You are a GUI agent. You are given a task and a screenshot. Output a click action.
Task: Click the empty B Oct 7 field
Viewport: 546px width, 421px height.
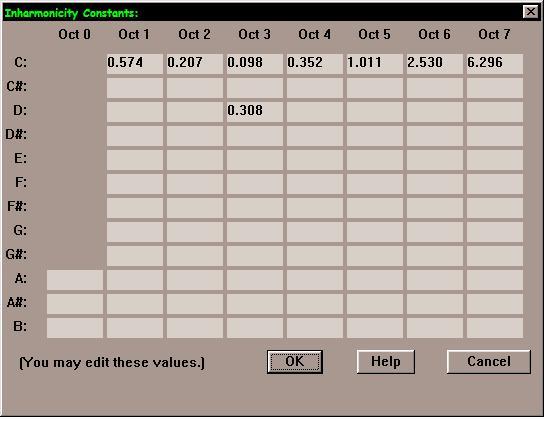tap(495, 328)
